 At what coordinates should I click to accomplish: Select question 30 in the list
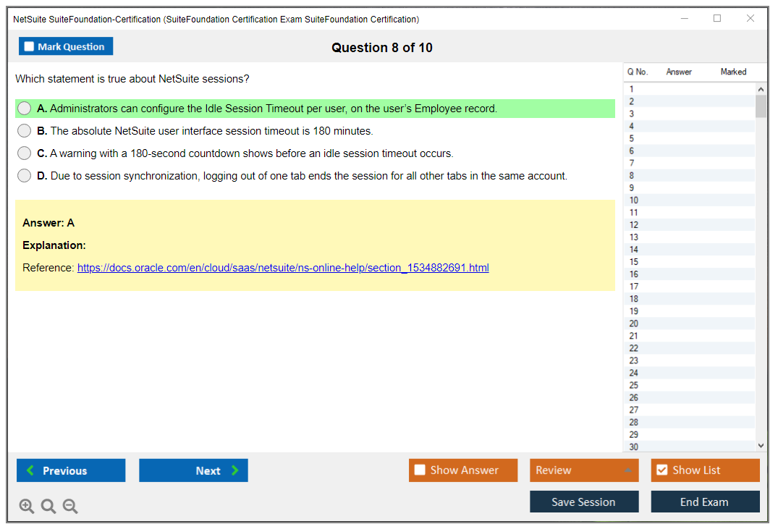(x=689, y=447)
